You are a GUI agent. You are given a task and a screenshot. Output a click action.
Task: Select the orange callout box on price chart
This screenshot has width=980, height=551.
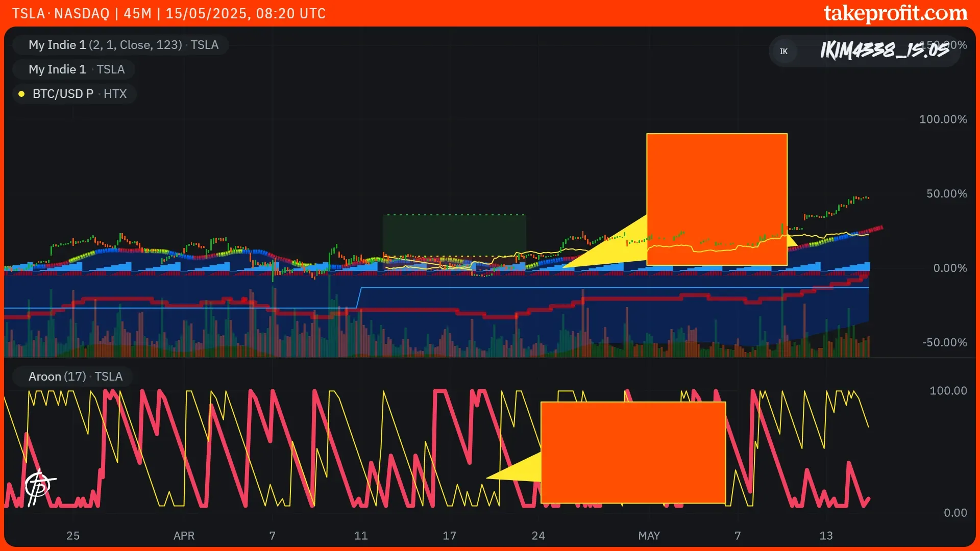click(717, 199)
